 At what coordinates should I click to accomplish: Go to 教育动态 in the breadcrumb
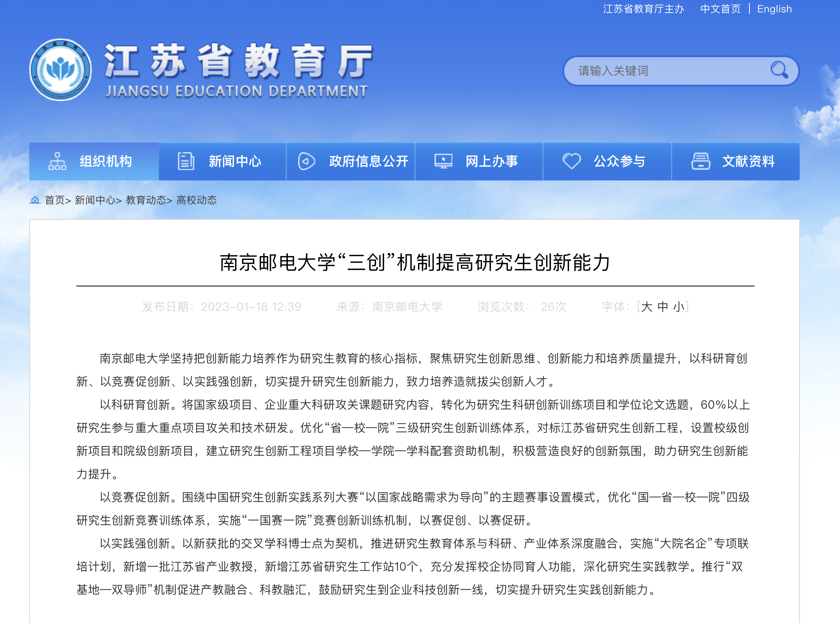146,200
